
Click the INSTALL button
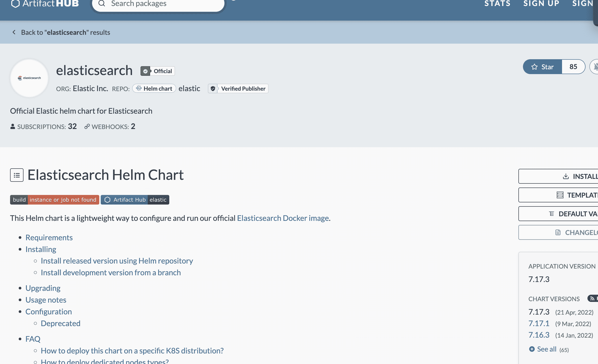[558, 176]
